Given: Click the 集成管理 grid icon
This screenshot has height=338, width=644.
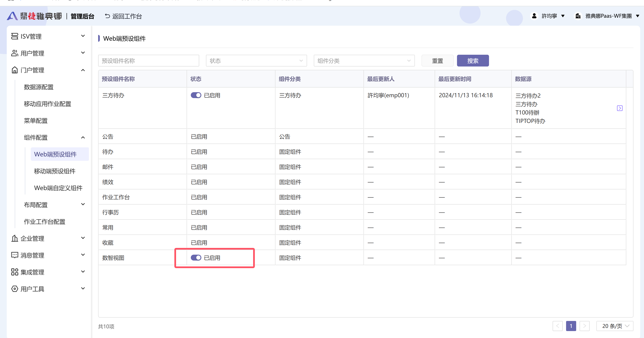Looking at the screenshot, I should click(x=15, y=272).
